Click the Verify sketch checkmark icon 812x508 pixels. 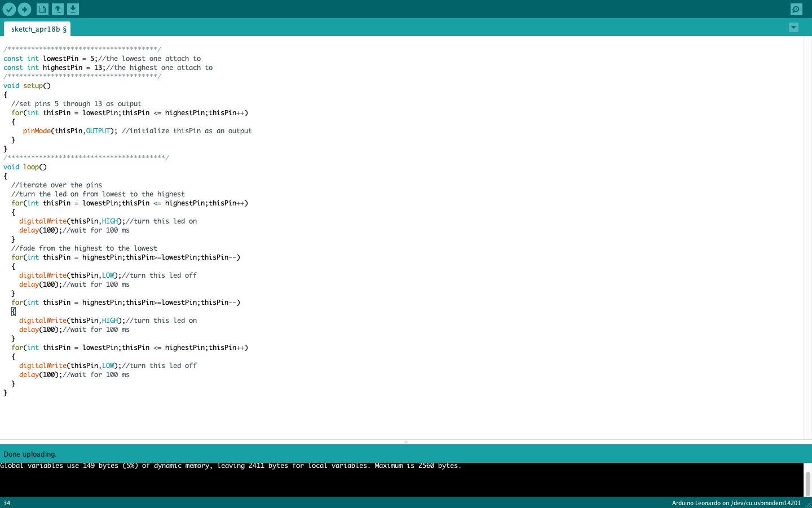pos(9,9)
